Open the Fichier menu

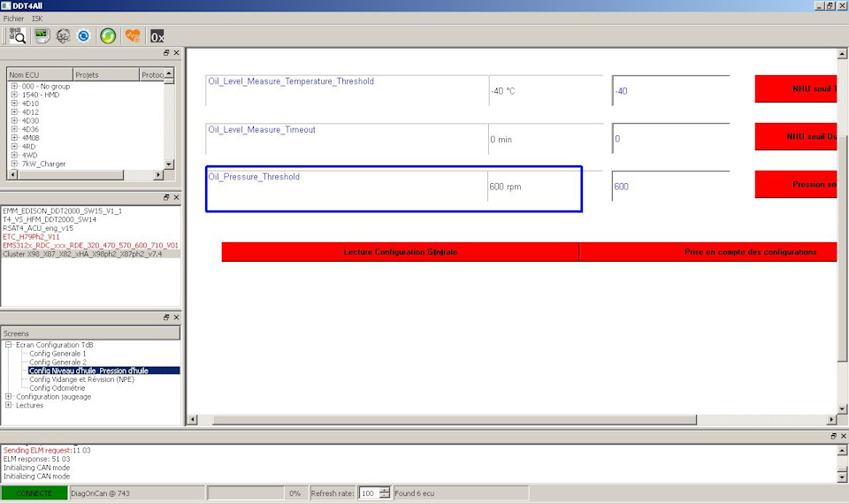point(13,19)
